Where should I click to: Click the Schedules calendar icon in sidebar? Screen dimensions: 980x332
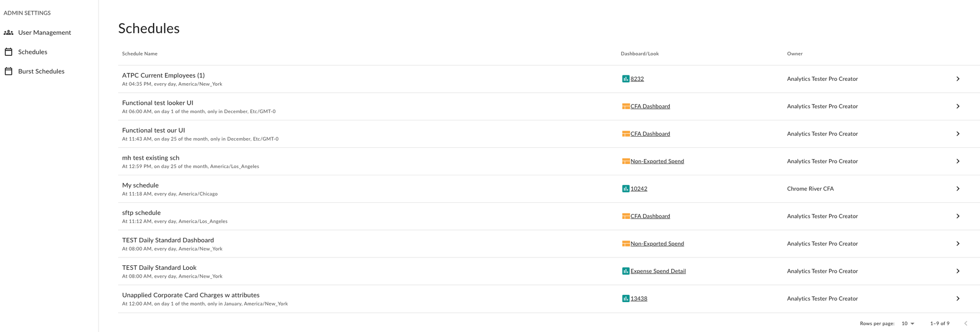pos(8,51)
